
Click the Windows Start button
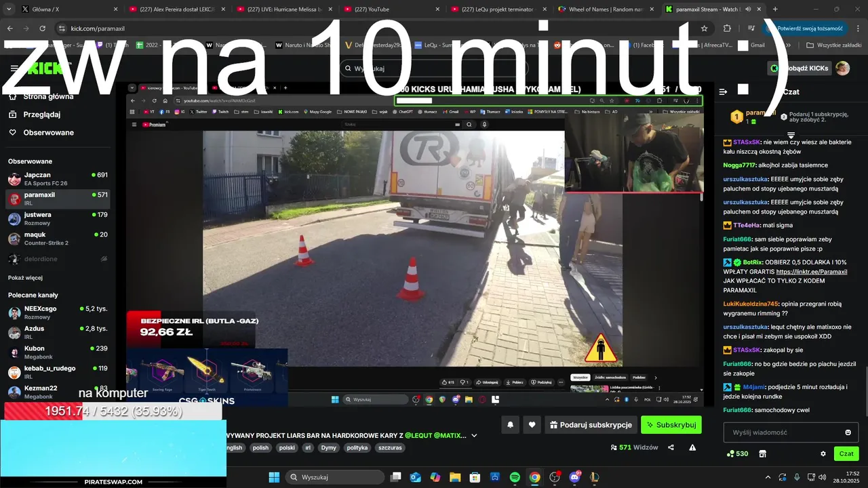(274, 477)
